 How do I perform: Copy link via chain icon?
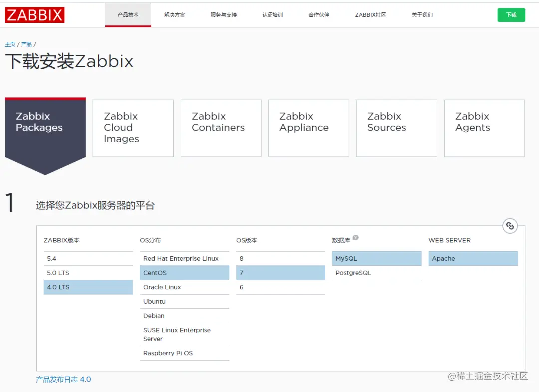(x=510, y=226)
